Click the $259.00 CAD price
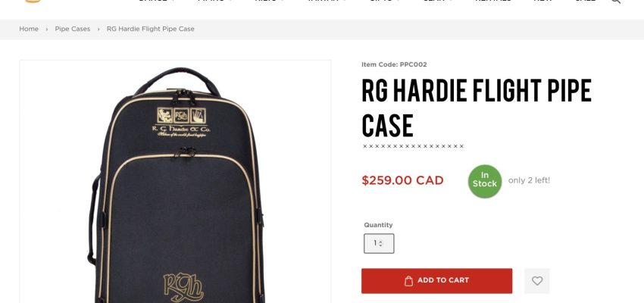This screenshot has width=644, height=303. 402,180
